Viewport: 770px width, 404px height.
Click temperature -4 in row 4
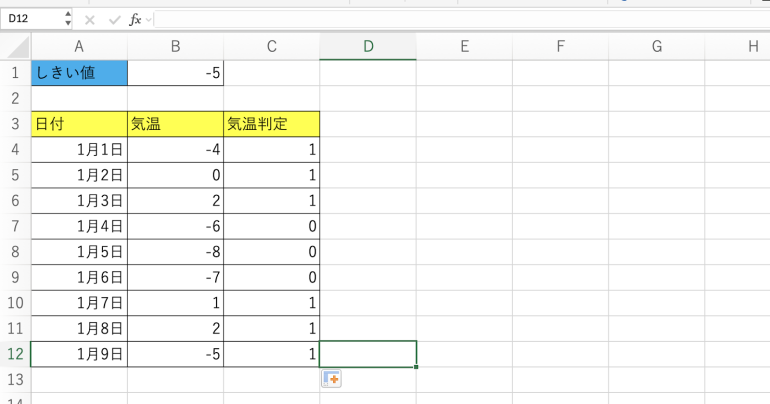175,149
